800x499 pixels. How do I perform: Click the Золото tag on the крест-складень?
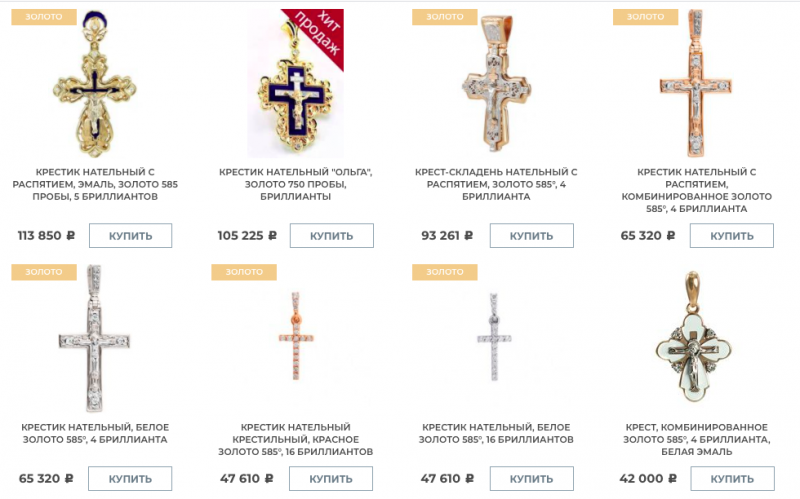pyautogui.click(x=444, y=17)
